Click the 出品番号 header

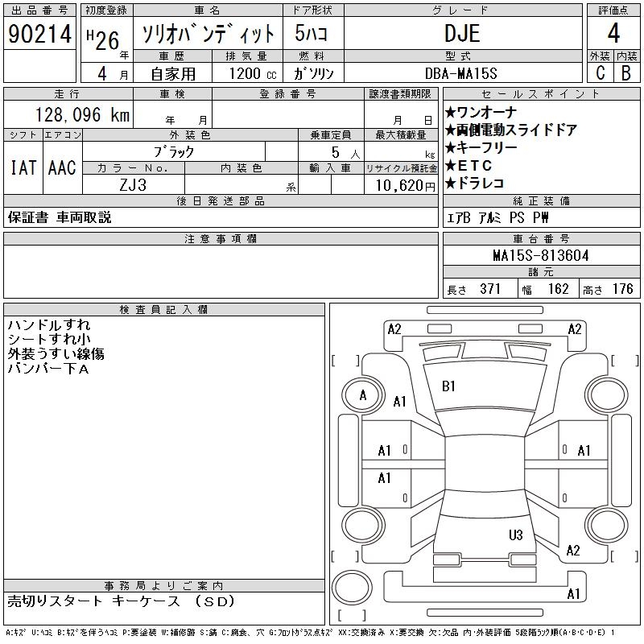coord(39,10)
